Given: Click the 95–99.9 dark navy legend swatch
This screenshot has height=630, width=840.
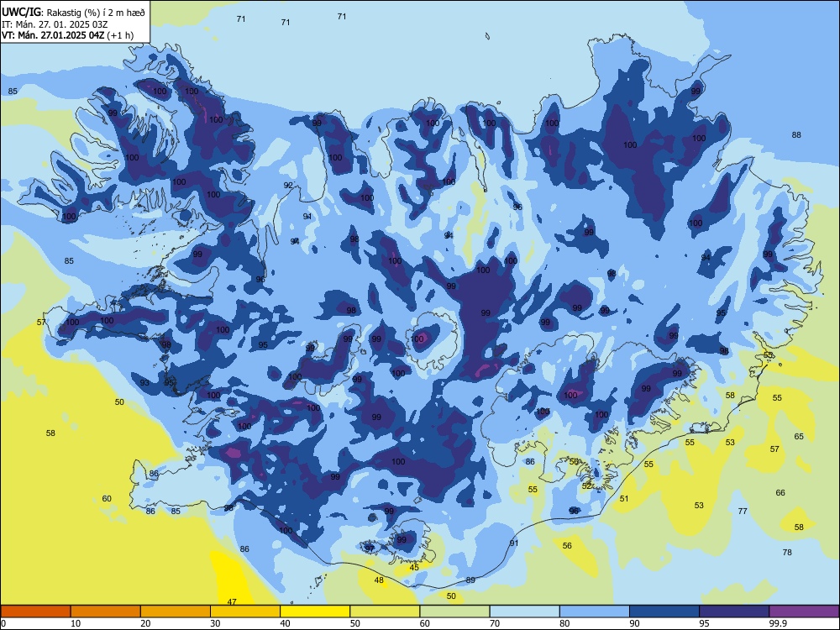Looking at the screenshot, I should (x=734, y=612).
